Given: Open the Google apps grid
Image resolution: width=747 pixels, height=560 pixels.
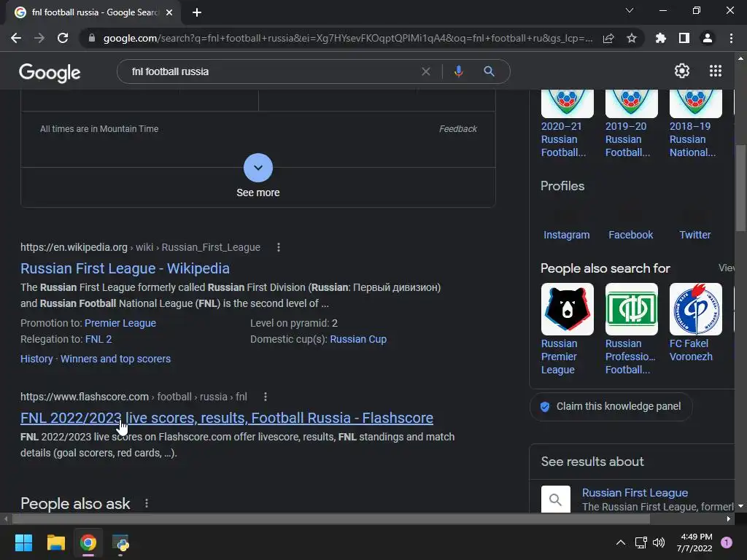Looking at the screenshot, I should coord(716,71).
